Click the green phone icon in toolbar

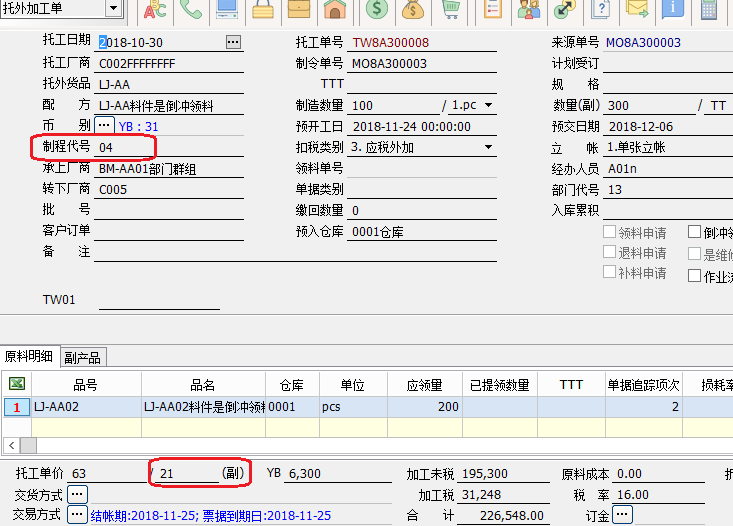tap(189, 10)
